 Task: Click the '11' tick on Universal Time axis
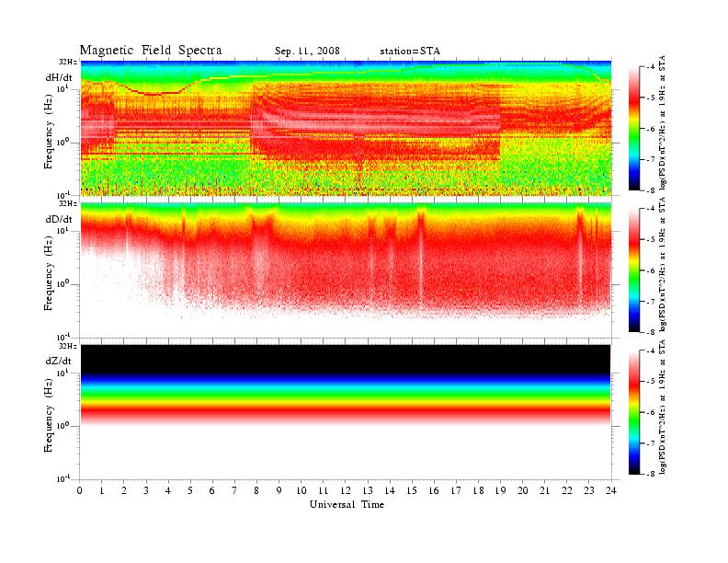click(x=324, y=490)
